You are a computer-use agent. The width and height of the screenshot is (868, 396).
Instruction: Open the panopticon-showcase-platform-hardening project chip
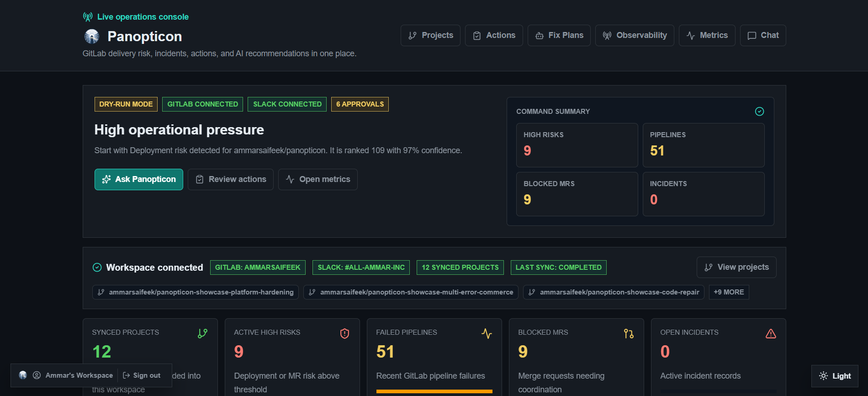196,292
